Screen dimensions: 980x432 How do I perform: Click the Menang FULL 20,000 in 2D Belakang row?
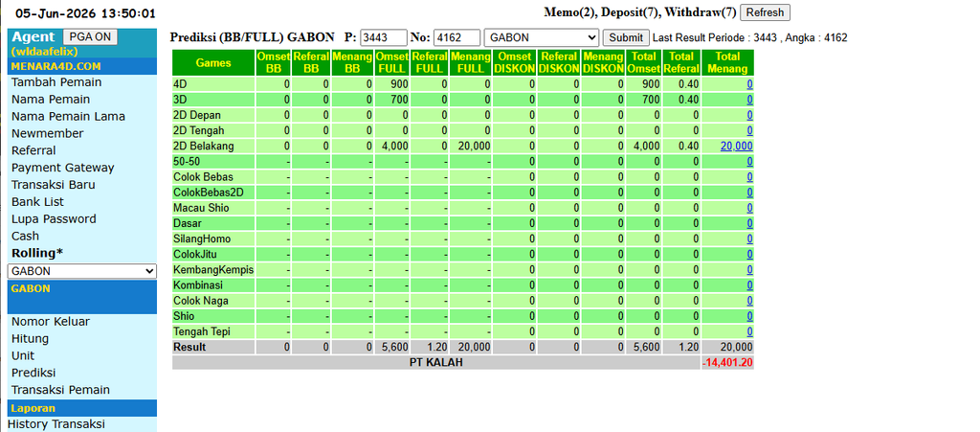click(474, 147)
